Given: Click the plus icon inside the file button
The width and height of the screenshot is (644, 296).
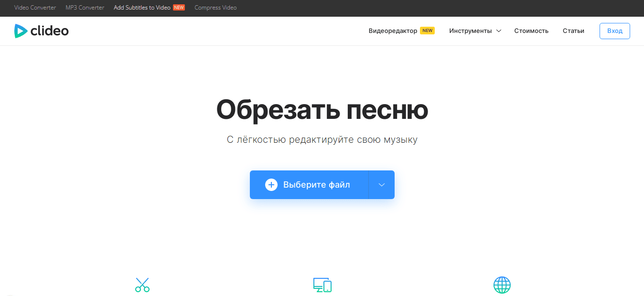Looking at the screenshot, I should pos(271,184).
